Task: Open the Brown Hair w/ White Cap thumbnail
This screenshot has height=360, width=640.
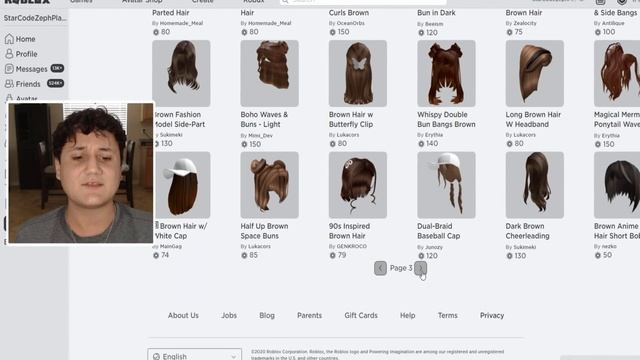Action: 182,185
